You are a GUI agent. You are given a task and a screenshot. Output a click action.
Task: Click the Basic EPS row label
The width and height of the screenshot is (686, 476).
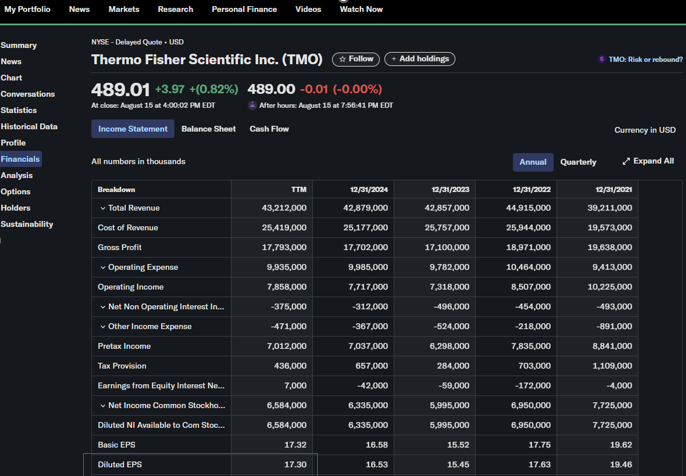click(116, 445)
